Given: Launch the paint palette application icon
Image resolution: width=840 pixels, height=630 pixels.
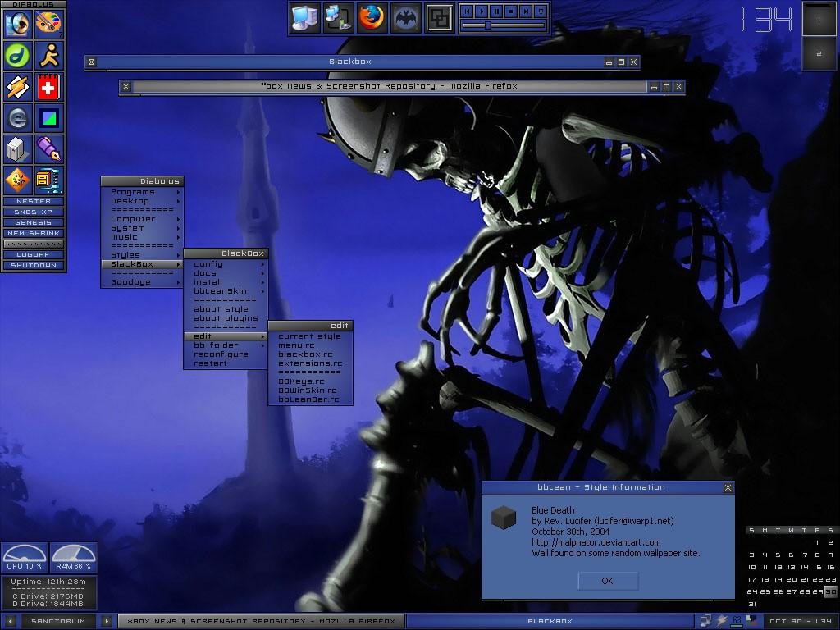Looking at the screenshot, I should coord(48,24).
